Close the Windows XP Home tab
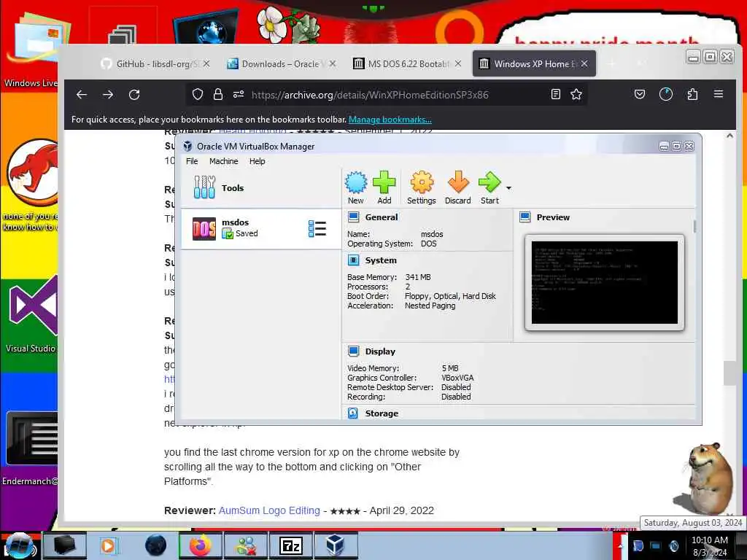 [x=584, y=63]
